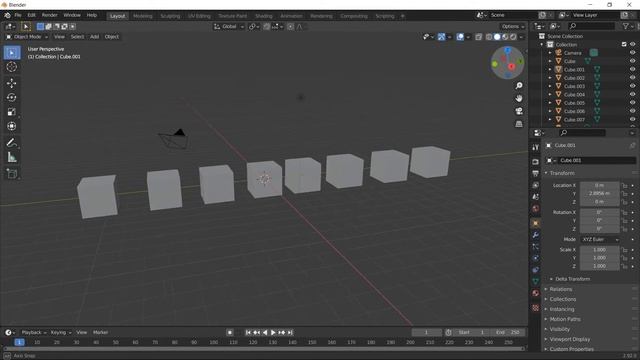The height and width of the screenshot is (360, 640).
Task: Hide Cube.003 via its eye icon
Action: click(632, 86)
